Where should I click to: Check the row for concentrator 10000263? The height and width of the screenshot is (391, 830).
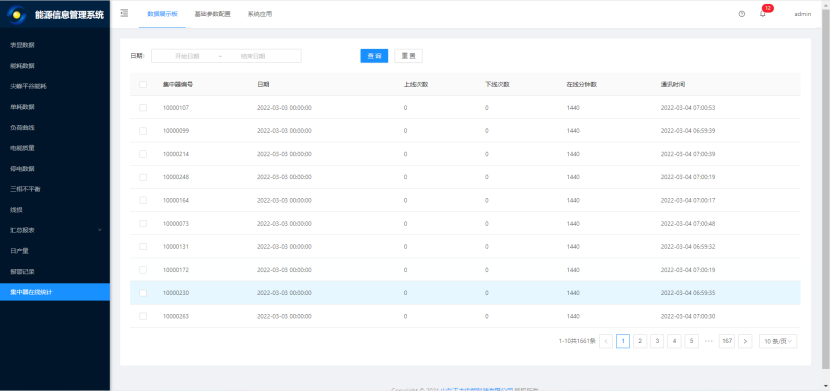coord(143,316)
